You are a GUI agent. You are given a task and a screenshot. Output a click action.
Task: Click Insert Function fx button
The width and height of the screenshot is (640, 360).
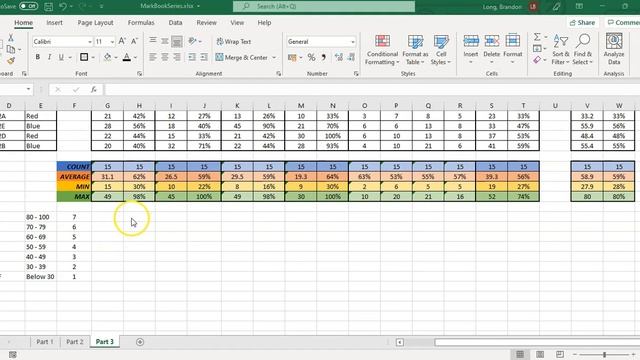(94, 89)
